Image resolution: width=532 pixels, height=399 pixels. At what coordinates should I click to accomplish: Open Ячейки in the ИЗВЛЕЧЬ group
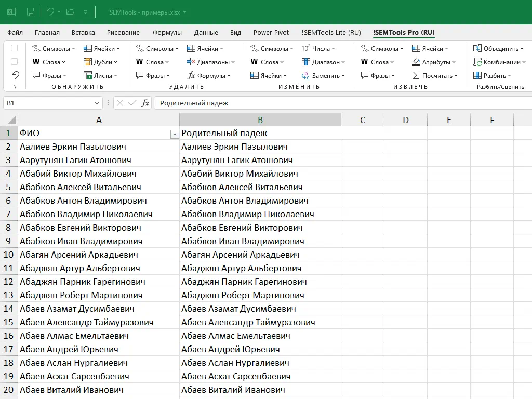[430, 48]
